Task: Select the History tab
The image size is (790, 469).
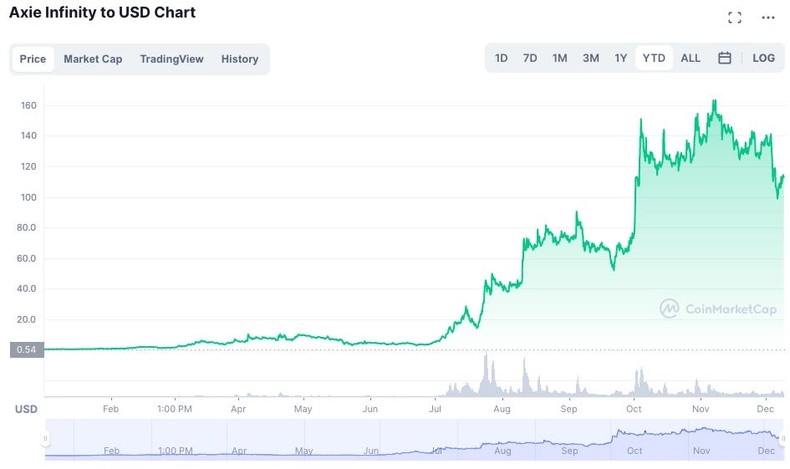Action: click(x=240, y=59)
